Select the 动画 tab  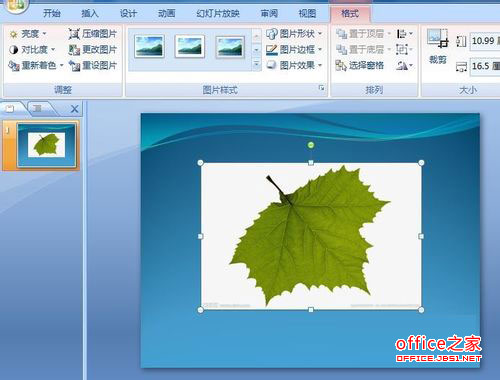166,13
